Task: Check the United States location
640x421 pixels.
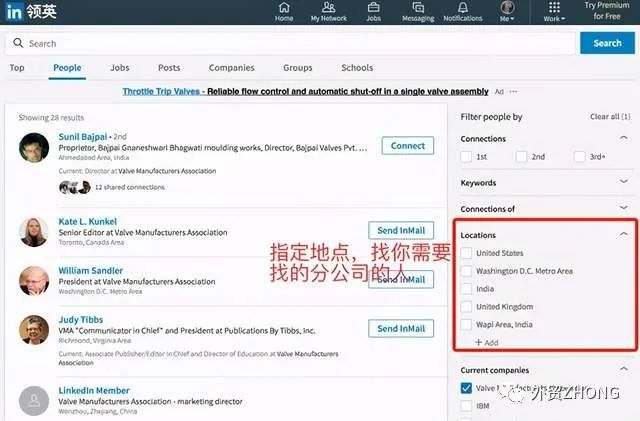Action: coord(466,253)
